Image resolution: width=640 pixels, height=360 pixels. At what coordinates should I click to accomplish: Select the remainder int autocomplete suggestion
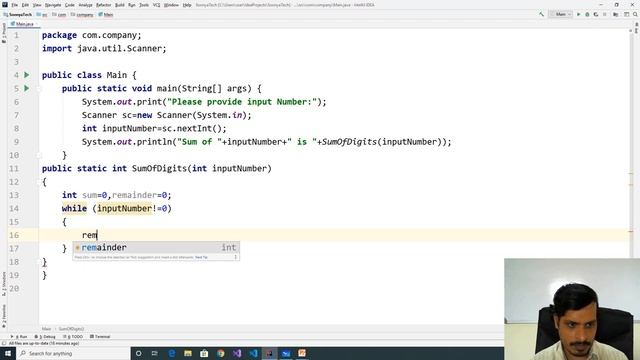click(156, 247)
